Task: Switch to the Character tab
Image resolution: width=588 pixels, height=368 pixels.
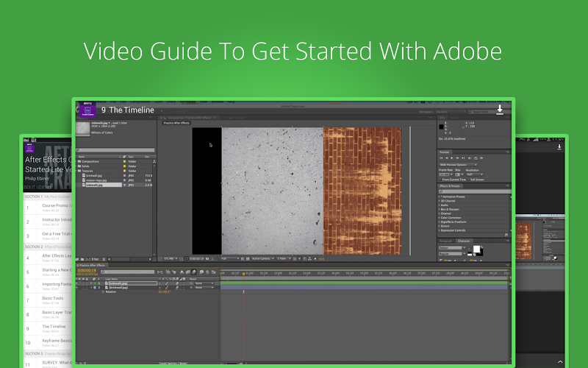Action: click(x=464, y=241)
